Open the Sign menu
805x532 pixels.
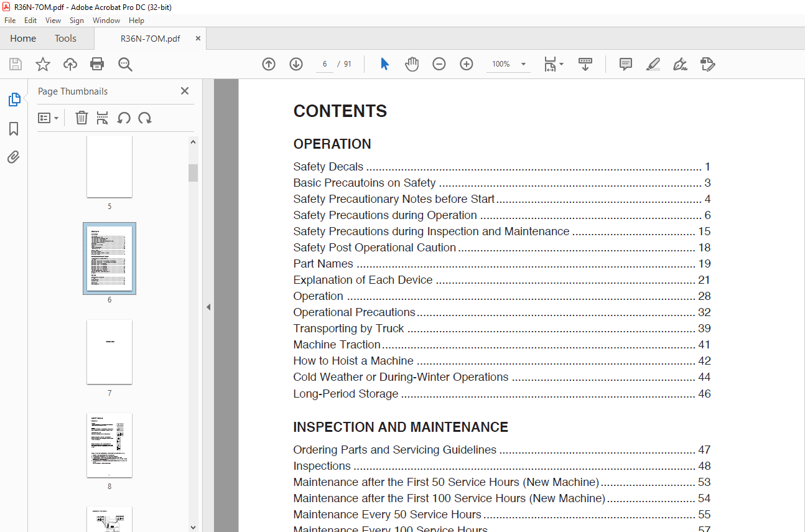pos(77,21)
